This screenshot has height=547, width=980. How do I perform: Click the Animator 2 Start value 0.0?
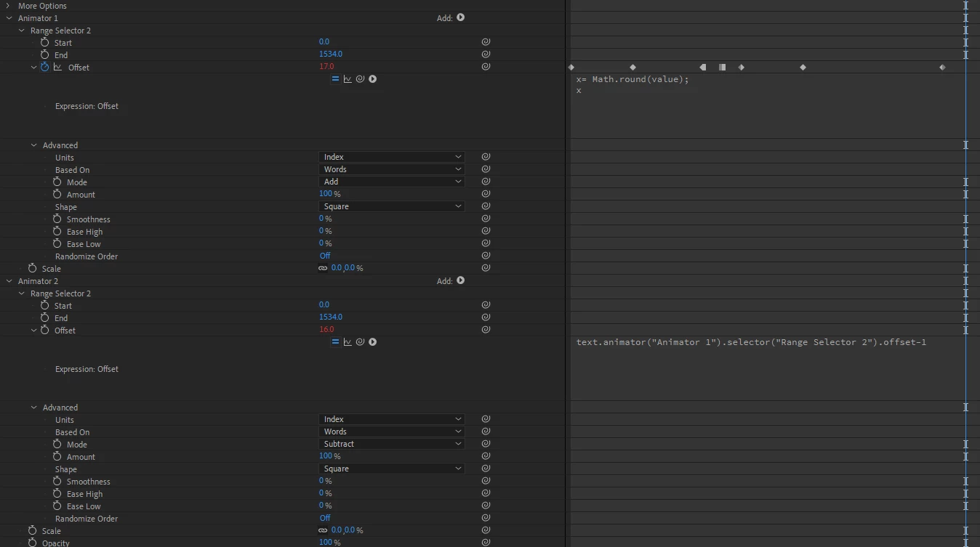point(324,304)
